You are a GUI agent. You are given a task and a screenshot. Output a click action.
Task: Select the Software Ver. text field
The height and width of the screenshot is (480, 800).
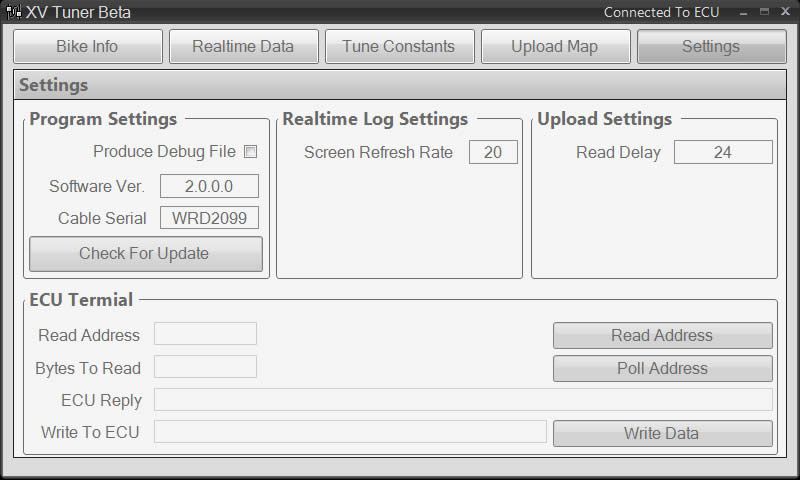pos(209,186)
